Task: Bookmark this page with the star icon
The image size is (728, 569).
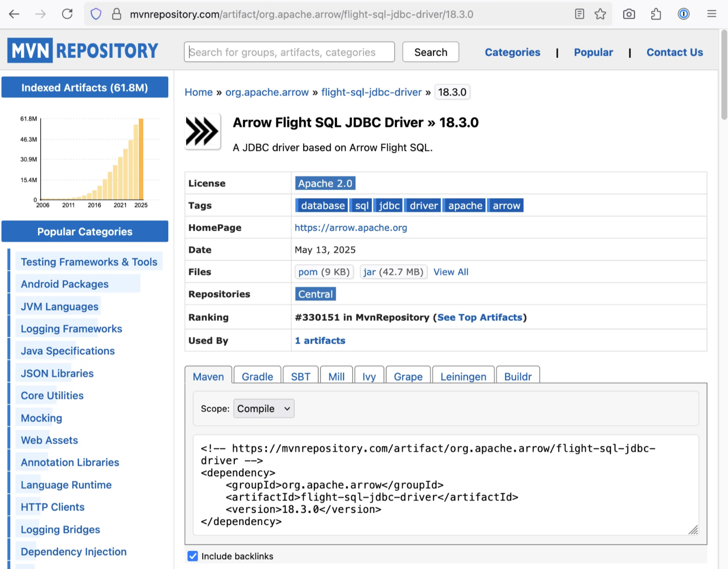Action: 600,14
